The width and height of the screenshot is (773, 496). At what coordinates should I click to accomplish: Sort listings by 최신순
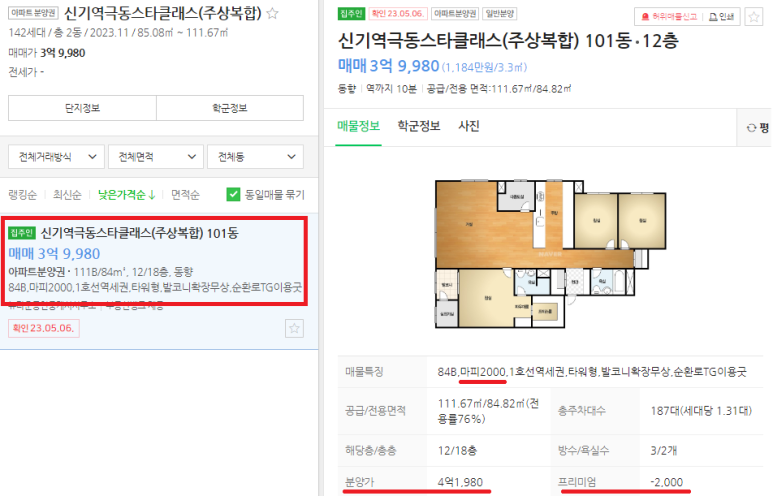click(67, 195)
